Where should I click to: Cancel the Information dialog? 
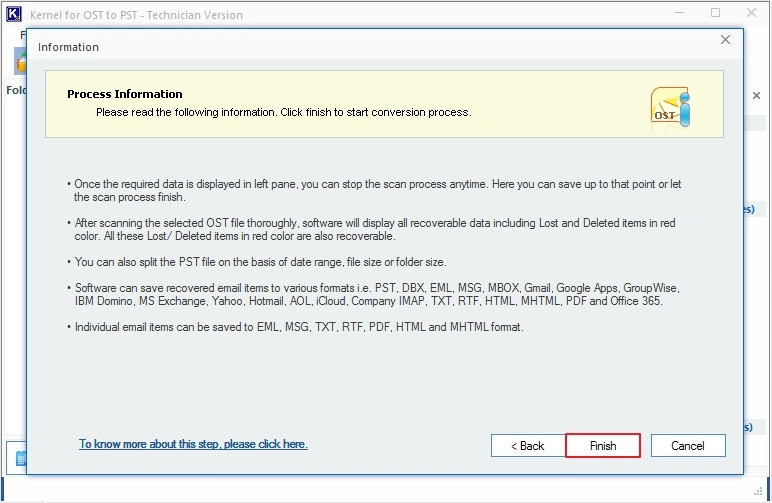[x=688, y=445]
